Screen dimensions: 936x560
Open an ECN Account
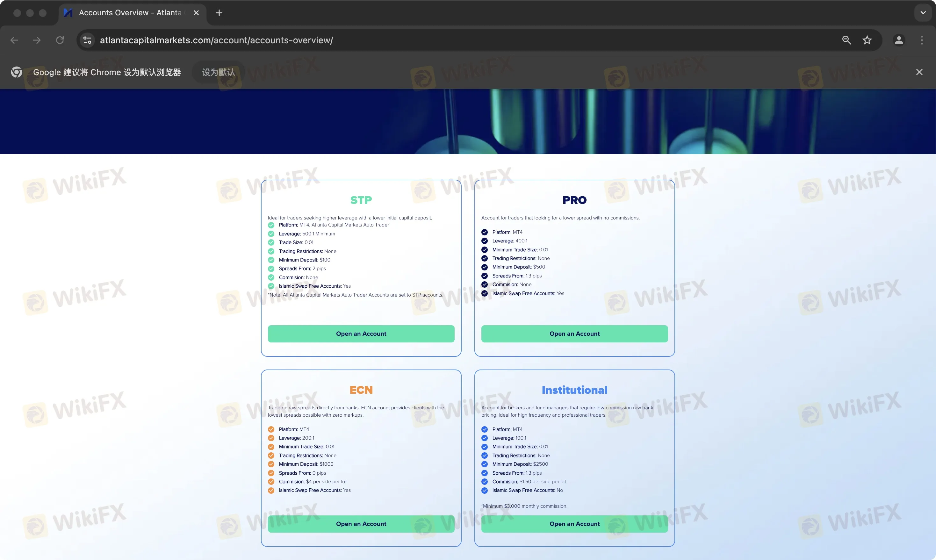coord(361,523)
